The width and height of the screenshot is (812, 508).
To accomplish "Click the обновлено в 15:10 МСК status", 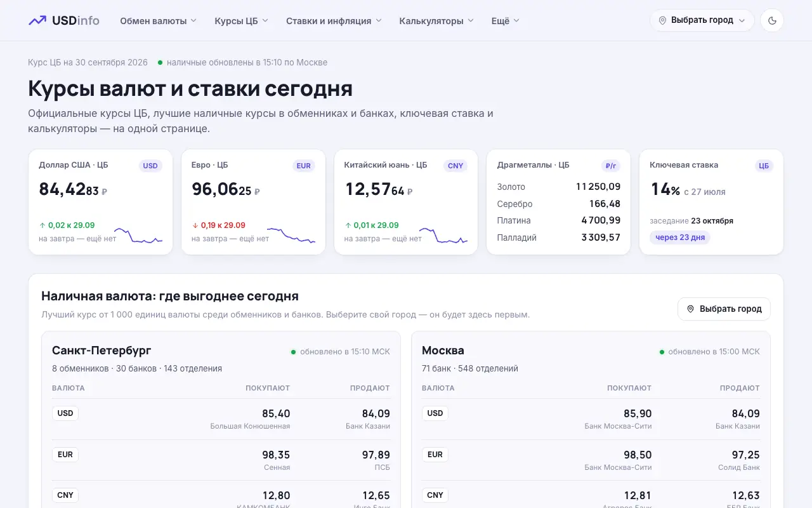I will [x=341, y=352].
